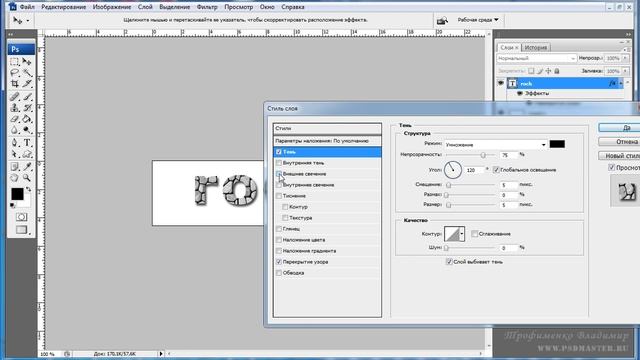This screenshot has width=640, height=360.
Task: Enable the Наложение цвета checkbox
Action: coord(279,240)
